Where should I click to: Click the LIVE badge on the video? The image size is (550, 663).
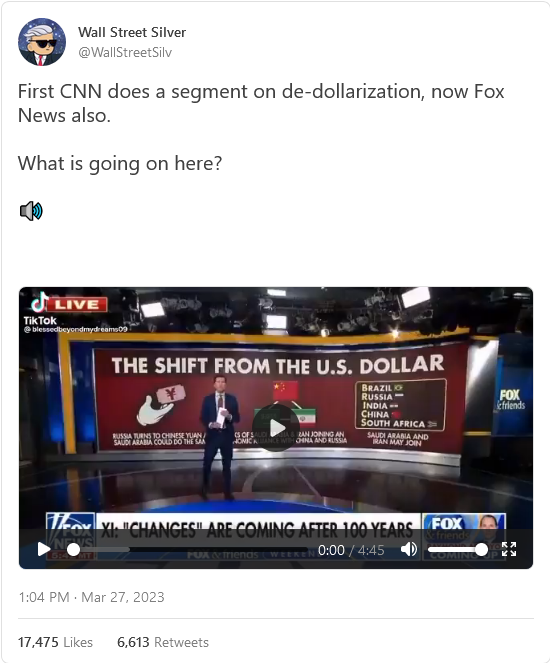(x=77, y=304)
